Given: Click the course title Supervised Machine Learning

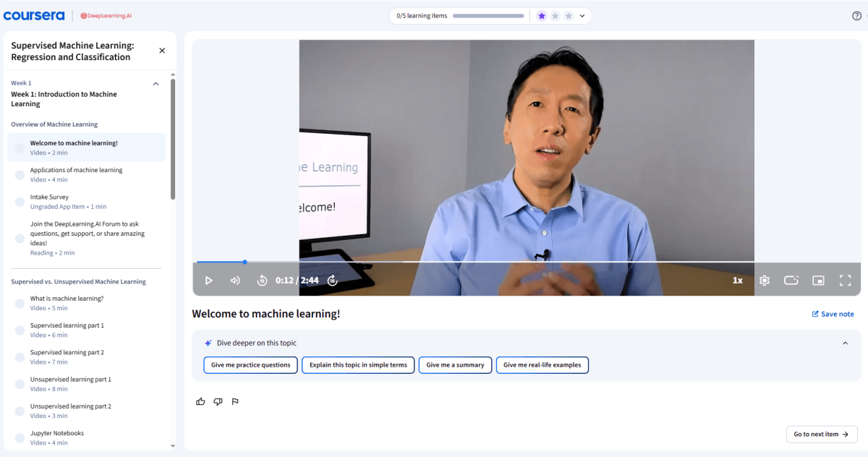Looking at the screenshot, I should (x=72, y=51).
